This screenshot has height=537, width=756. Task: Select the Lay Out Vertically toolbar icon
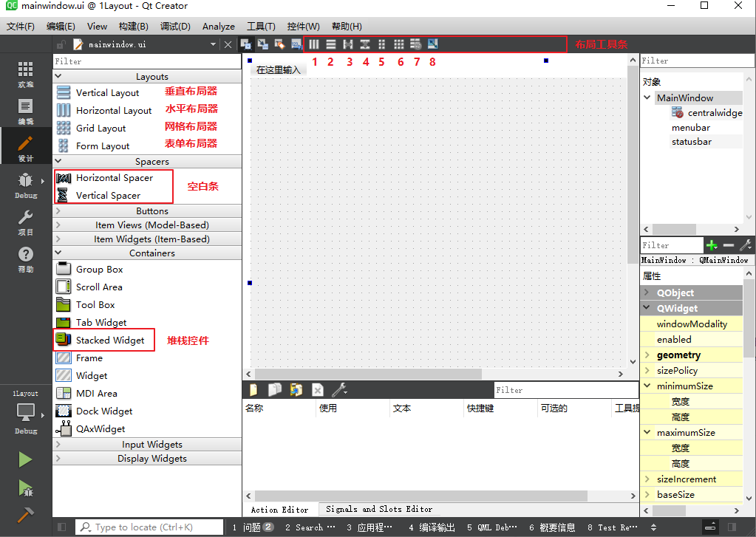pyautogui.click(x=330, y=44)
